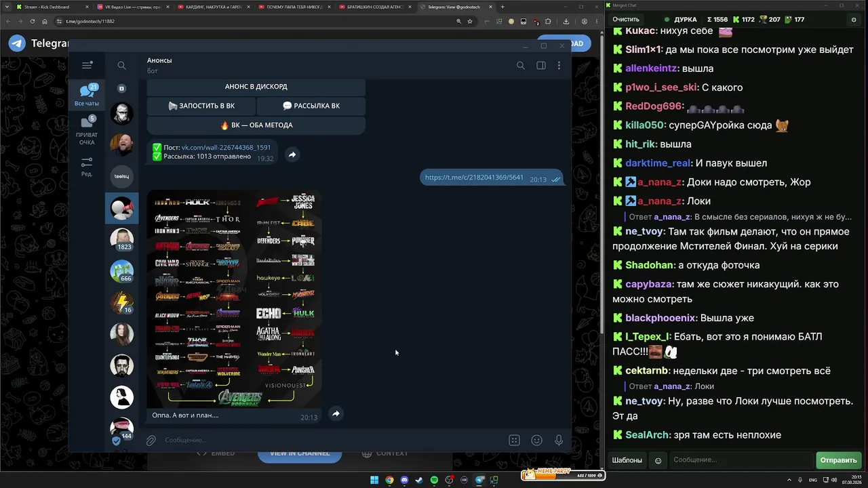Open Steam from the taskbar
Screen dimensions: 868x488
419,481
